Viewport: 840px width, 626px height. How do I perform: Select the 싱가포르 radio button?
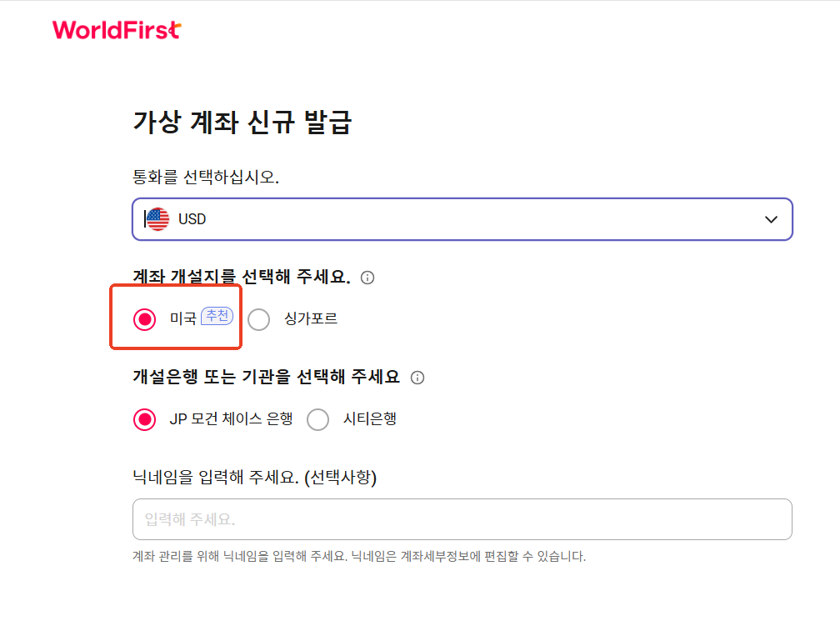click(258, 319)
